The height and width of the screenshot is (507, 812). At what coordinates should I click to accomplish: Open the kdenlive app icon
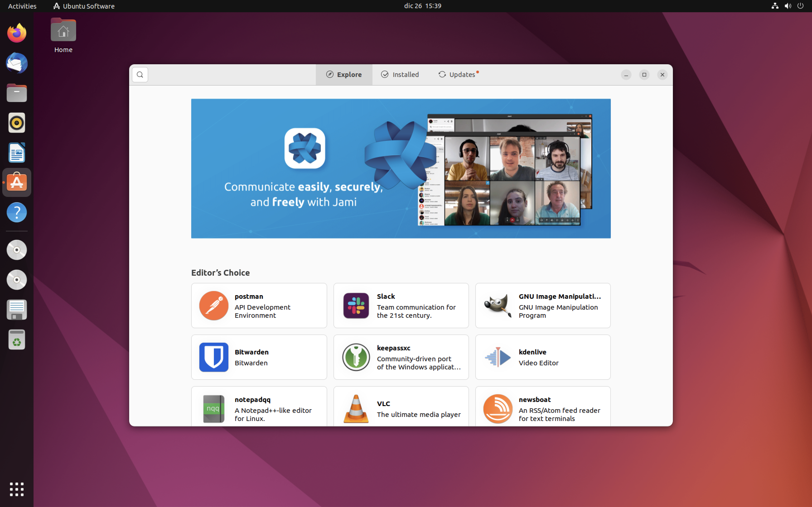pyautogui.click(x=498, y=357)
